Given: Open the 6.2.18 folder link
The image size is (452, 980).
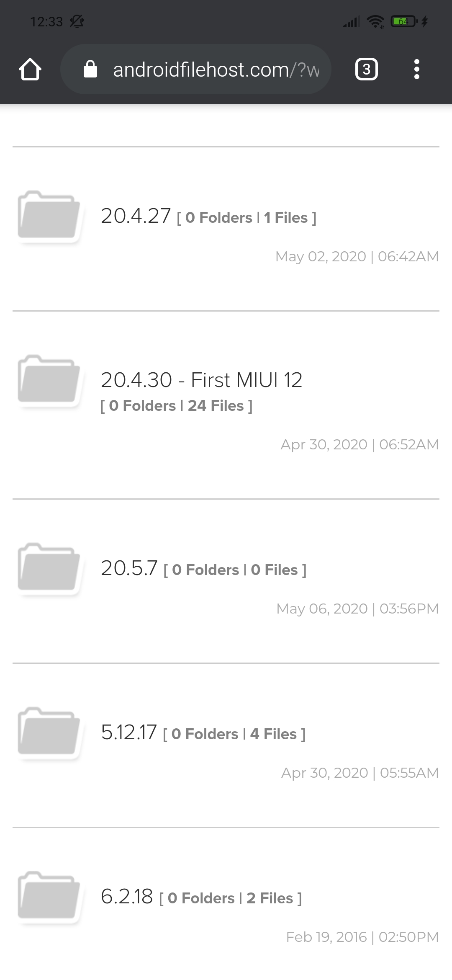Looking at the screenshot, I should click(127, 897).
